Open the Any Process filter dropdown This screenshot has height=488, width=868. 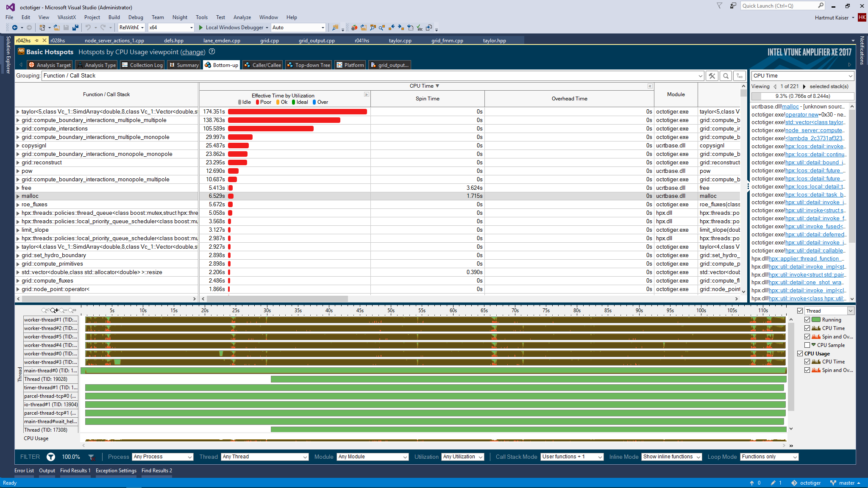click(x=163, y=457)
